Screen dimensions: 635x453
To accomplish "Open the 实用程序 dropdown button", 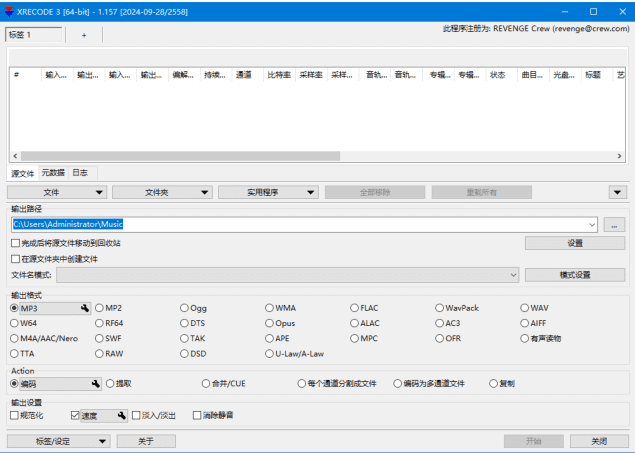I will [268, 192].
